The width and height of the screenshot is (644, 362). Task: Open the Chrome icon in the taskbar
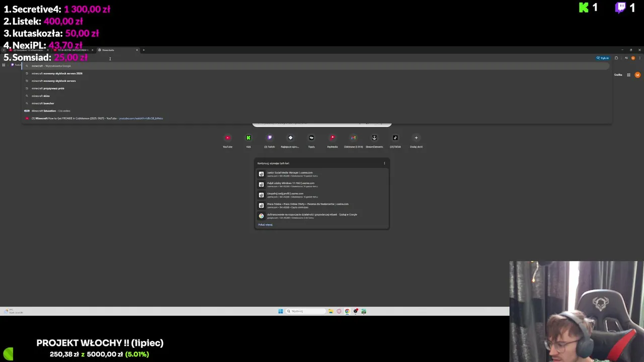347,311
